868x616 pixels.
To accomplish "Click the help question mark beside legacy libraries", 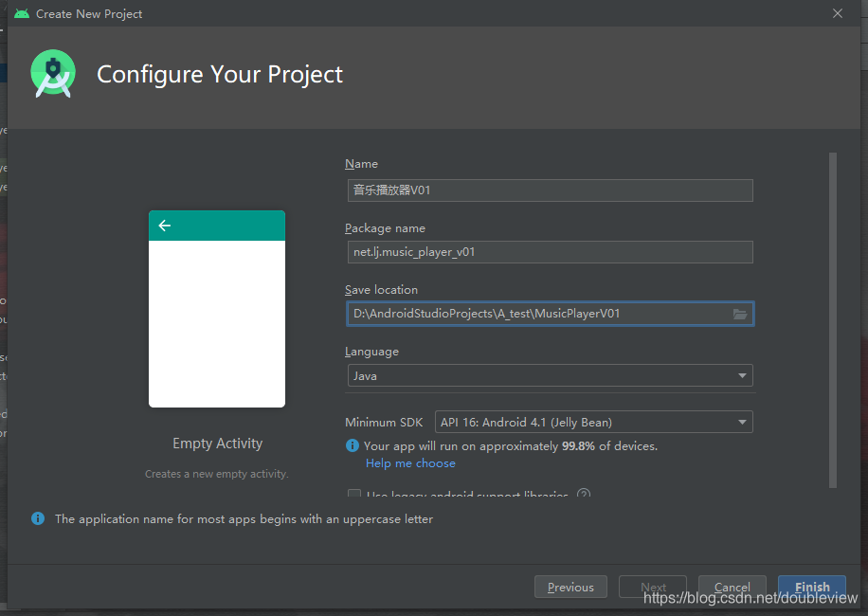I will [x=584, y=493].
